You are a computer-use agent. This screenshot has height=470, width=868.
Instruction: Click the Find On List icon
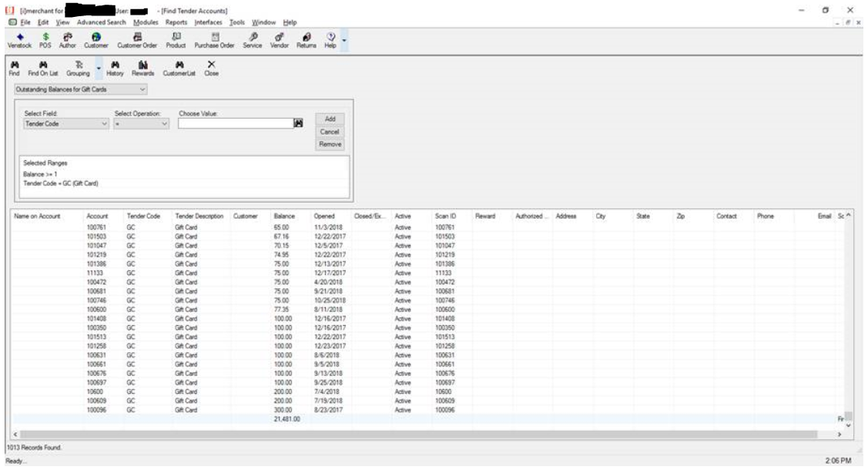42,68
